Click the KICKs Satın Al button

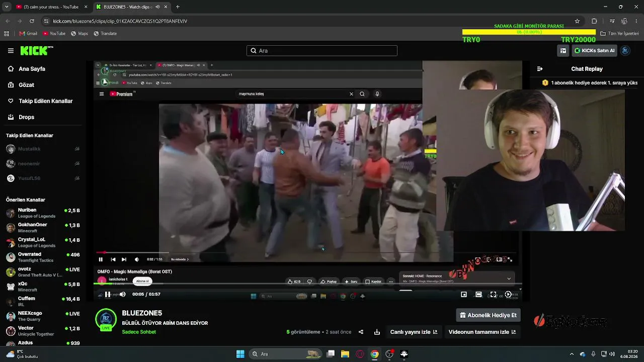pyautogui.click(x=594, y=51)
